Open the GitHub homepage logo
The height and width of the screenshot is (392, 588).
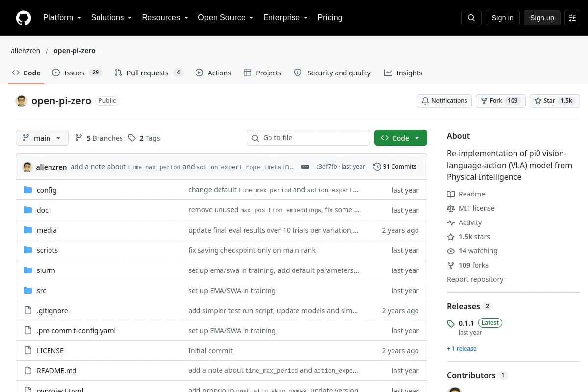pos(24,18)
